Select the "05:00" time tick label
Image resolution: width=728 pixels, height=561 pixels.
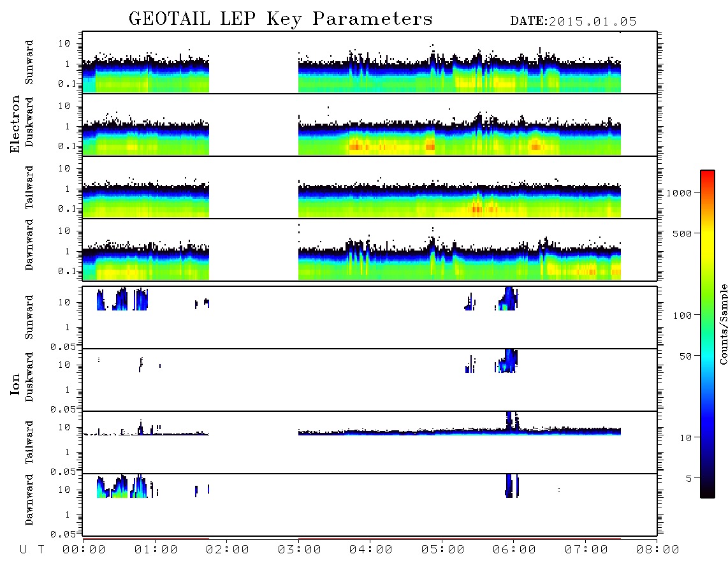tap(443, 550)
